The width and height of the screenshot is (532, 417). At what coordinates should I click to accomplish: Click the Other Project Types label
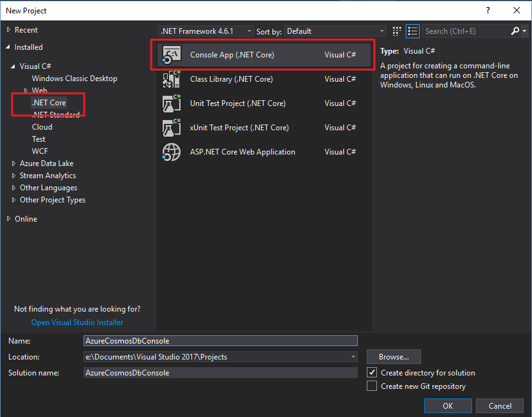52,200
